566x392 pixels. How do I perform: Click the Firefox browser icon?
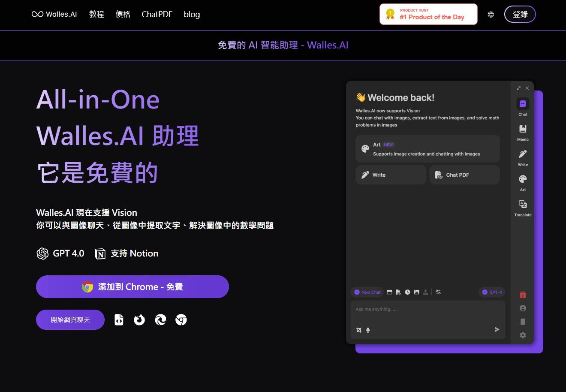point(139,320)
